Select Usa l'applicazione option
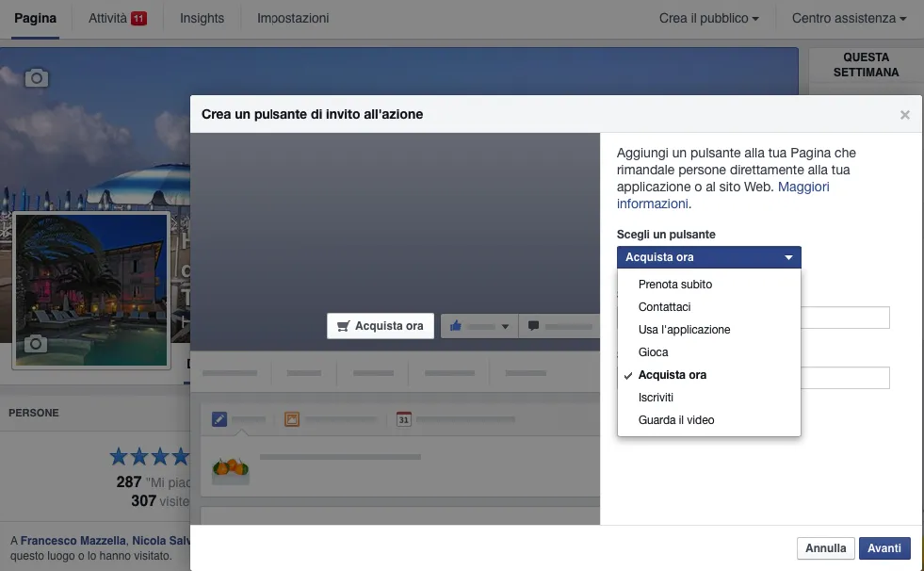The width and height of the screenshot is (924, 571). point(709,330)
